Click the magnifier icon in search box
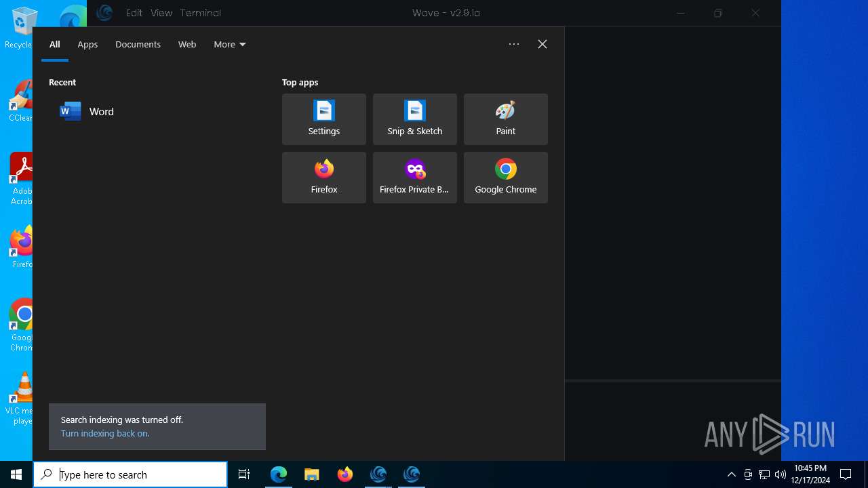The height and width of the screenshot is (488, 868). pos(46,474)
